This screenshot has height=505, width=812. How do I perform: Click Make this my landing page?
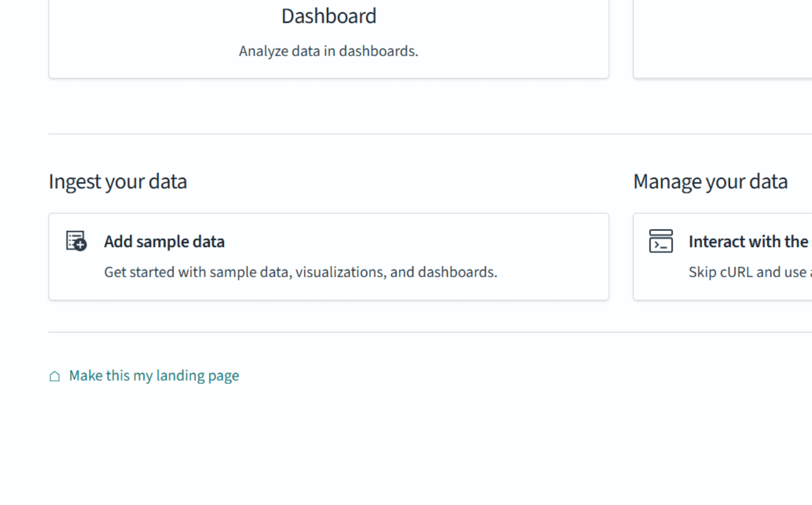coord(153,375)
